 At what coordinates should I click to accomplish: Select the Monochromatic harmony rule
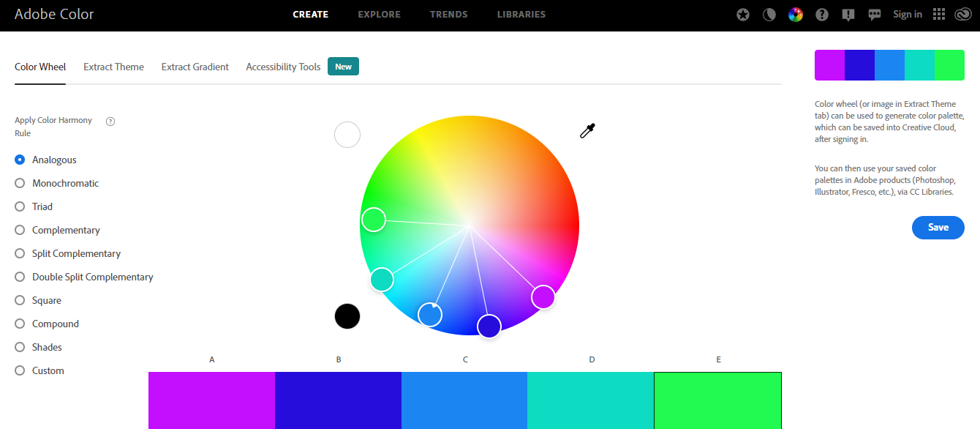click(20, 183)
